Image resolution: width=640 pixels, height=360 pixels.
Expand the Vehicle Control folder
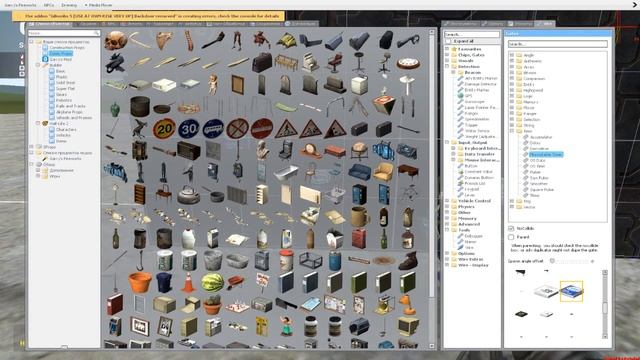[447, 201]
